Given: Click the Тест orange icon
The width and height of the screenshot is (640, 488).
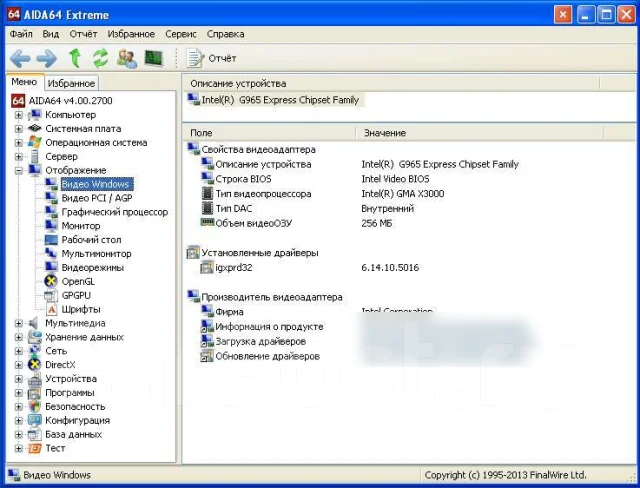Looking at the screenshot, I should [x=35, y=448].
